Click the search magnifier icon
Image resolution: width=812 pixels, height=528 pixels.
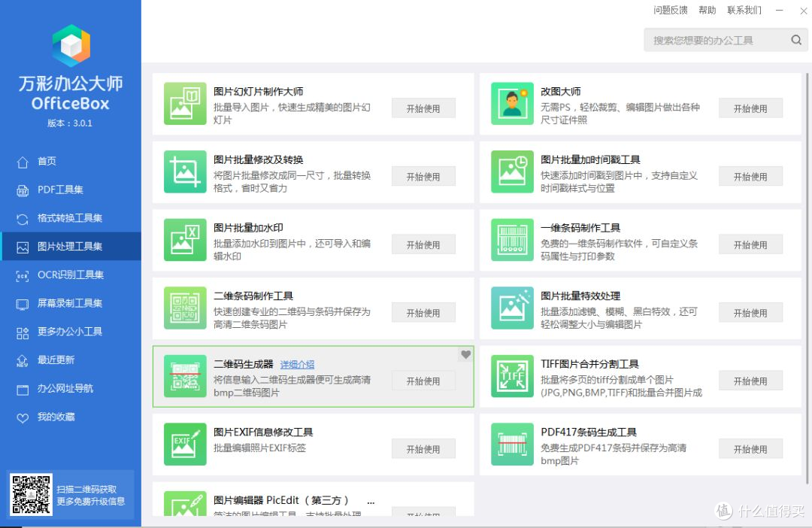[796, 40]
